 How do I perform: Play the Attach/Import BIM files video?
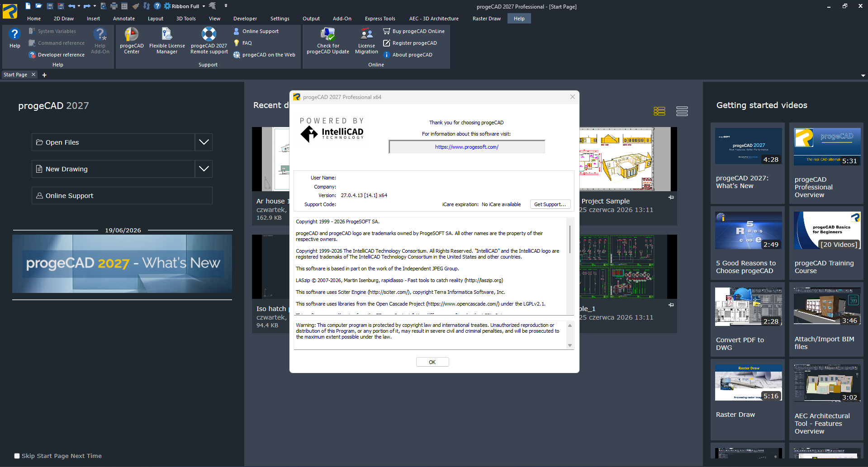(827, 306)
